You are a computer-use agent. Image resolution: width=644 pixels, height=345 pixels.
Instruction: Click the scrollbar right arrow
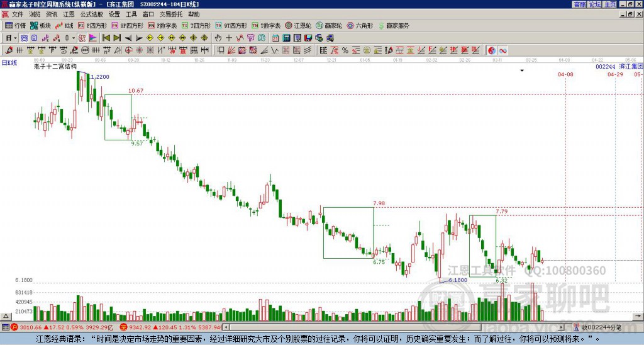pos(562,327)
